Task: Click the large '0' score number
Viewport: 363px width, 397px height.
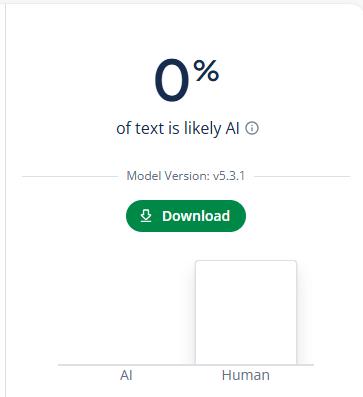Action: click(x=172, y=80)
